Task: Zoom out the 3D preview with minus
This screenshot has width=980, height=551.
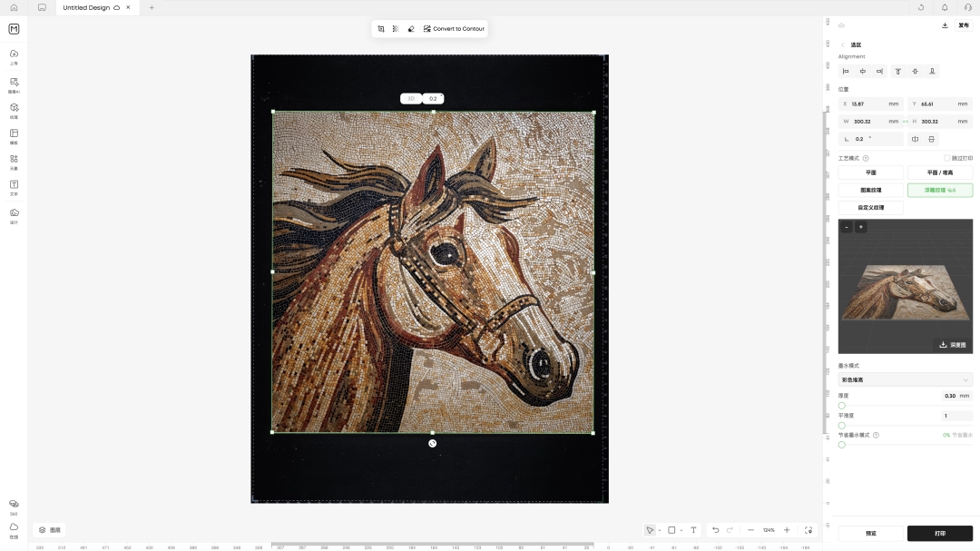Action: click(847, 227)
